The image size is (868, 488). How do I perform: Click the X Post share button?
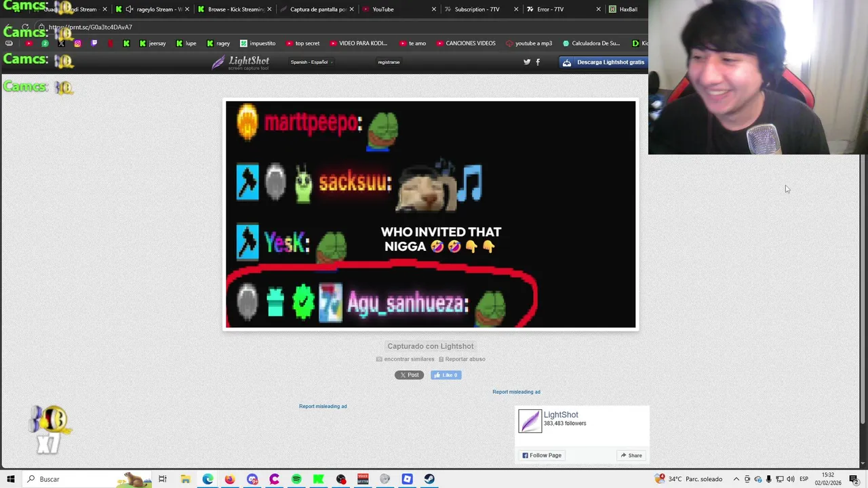click(x=409, y=375)
